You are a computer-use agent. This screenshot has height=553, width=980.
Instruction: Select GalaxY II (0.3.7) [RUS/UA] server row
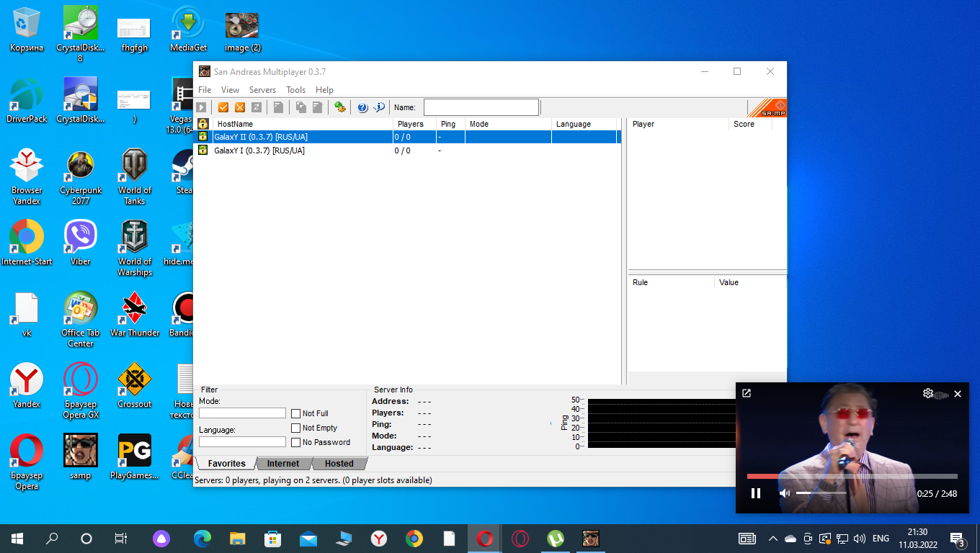click(x=407, y=137)
